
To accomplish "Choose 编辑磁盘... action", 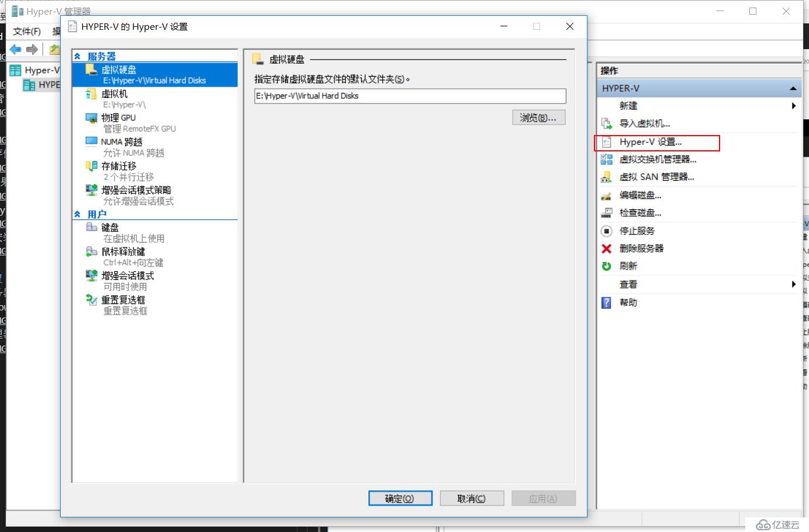I will (x=640, y=195).
